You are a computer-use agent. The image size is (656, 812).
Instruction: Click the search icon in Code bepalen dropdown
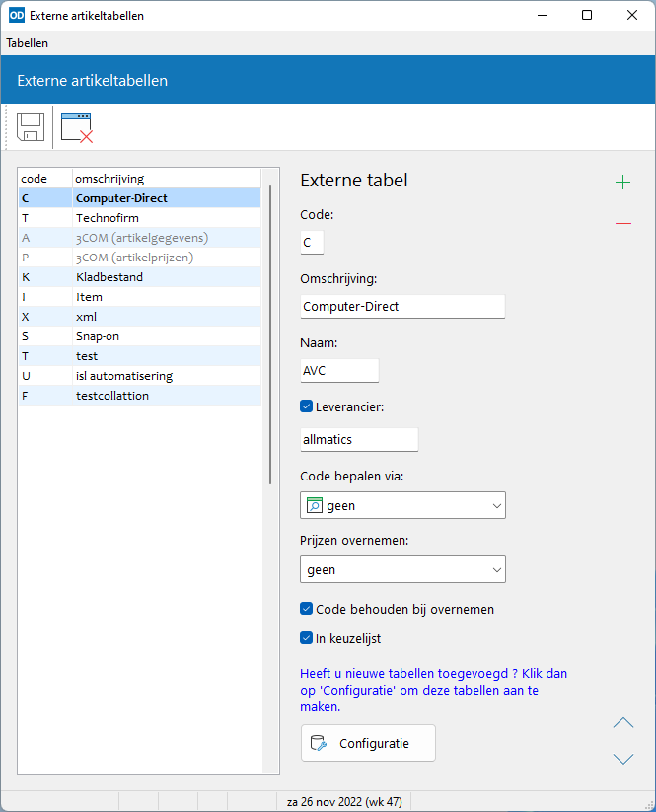[x=315, y=505]
